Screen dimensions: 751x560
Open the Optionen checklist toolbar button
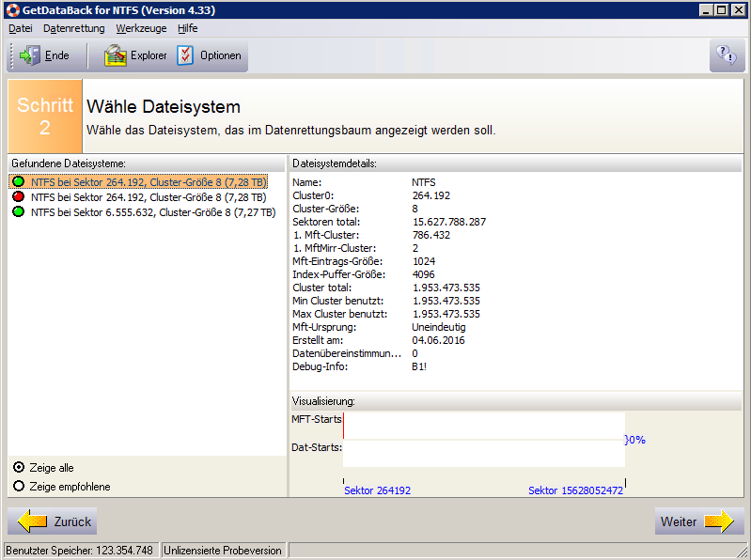coord(210,55)
